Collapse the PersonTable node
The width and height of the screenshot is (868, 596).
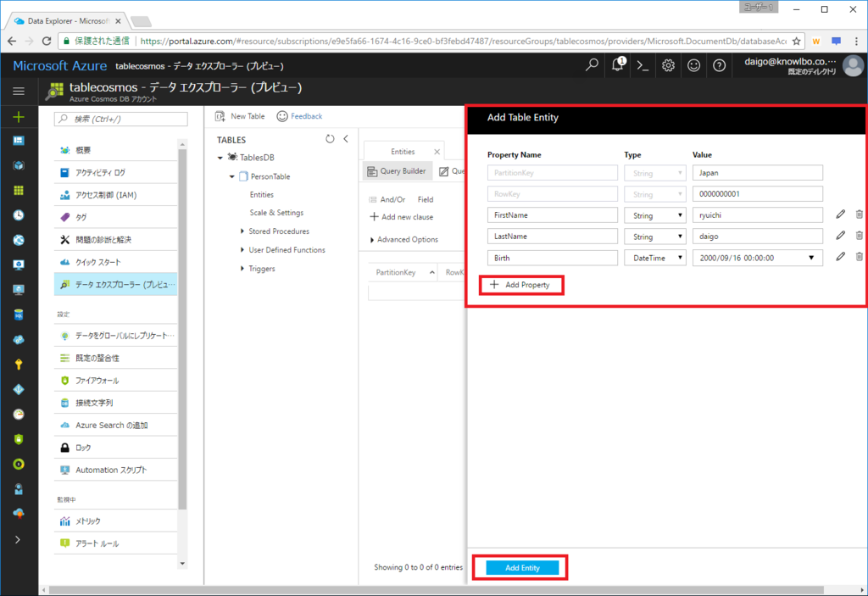[232, 176]
